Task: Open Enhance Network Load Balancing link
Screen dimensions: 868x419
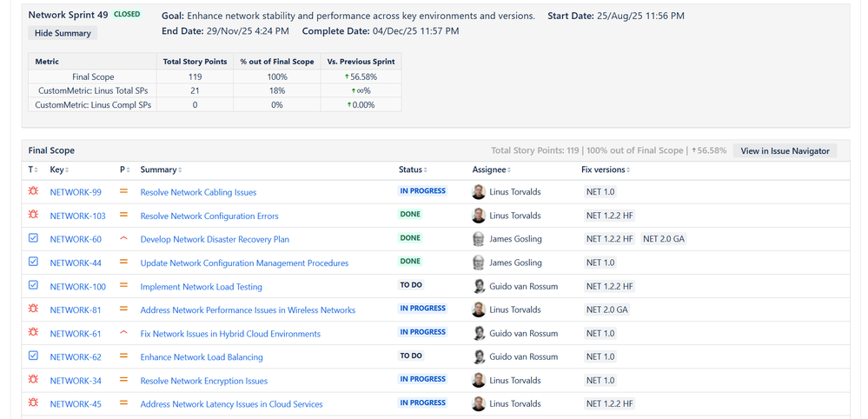Action: (x=202, y=357)
